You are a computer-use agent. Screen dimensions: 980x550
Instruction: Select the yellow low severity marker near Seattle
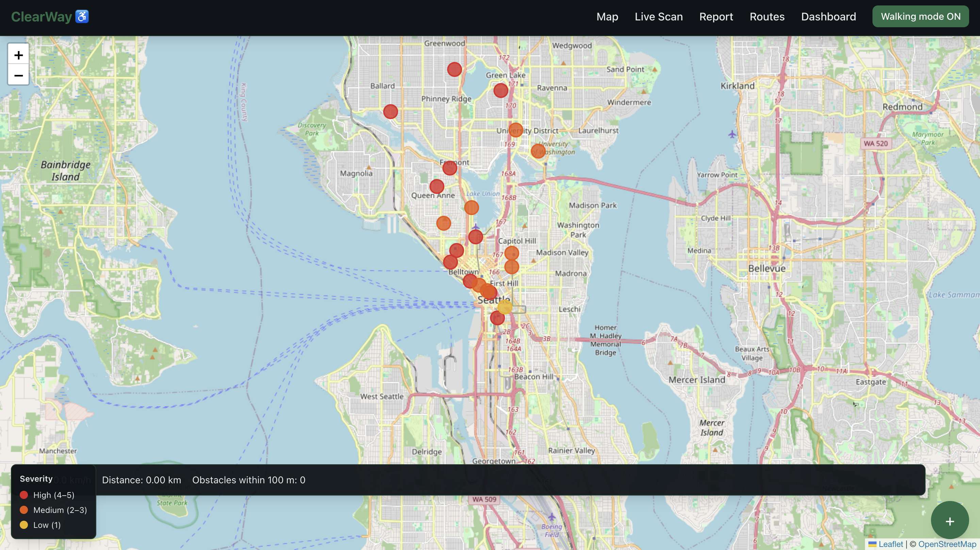pyautogui.click(x=505, y=306)
